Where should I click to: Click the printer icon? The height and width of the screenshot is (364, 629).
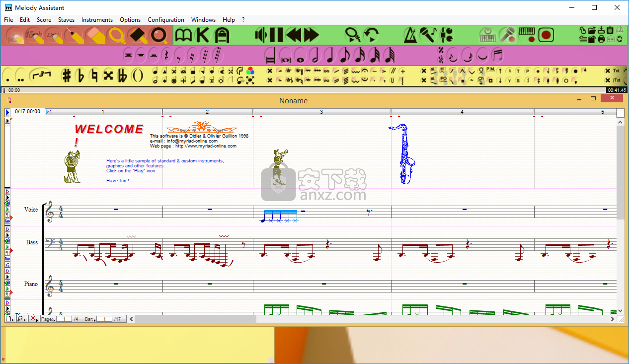(601, 39)
